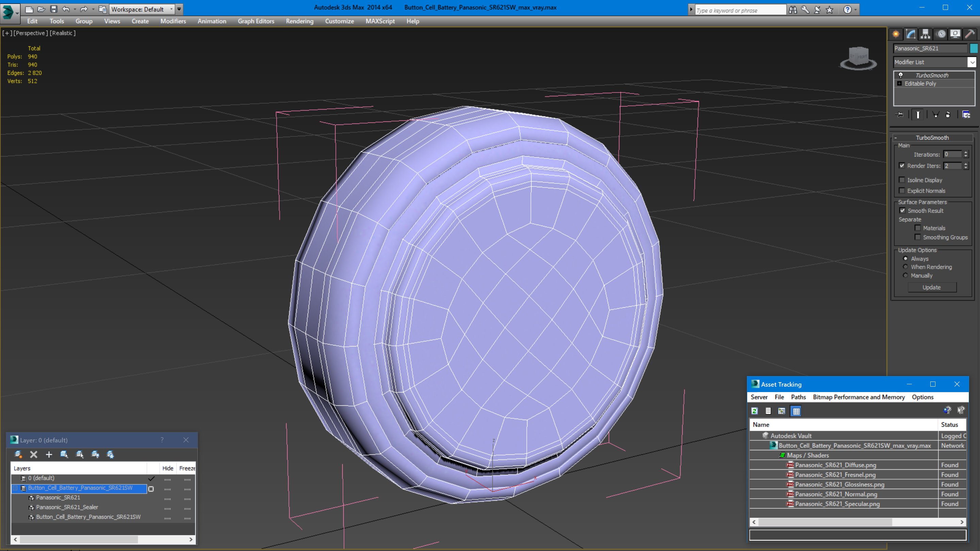The height and width of the screenshot is (551, 980).
Task: Click the Update button in TurboSmooth
Action: point(931,287)
